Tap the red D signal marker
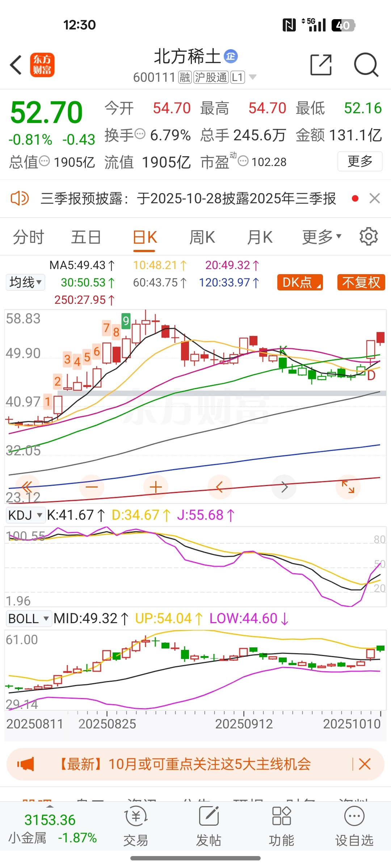The width and height of the screenshot is (391, 868). [371, 376]
